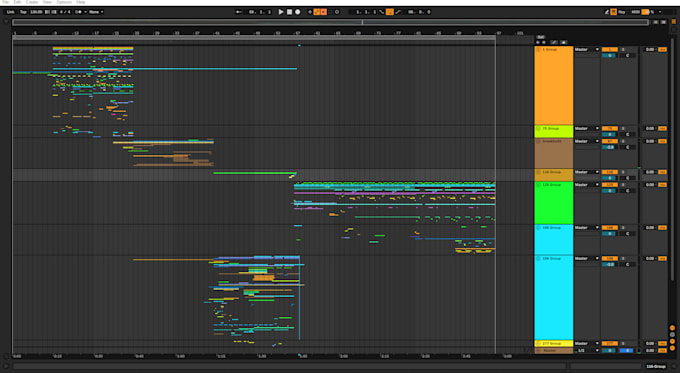Toggle the orange Automation Arm button
This screenshot has width=680, height=373.
317,12
